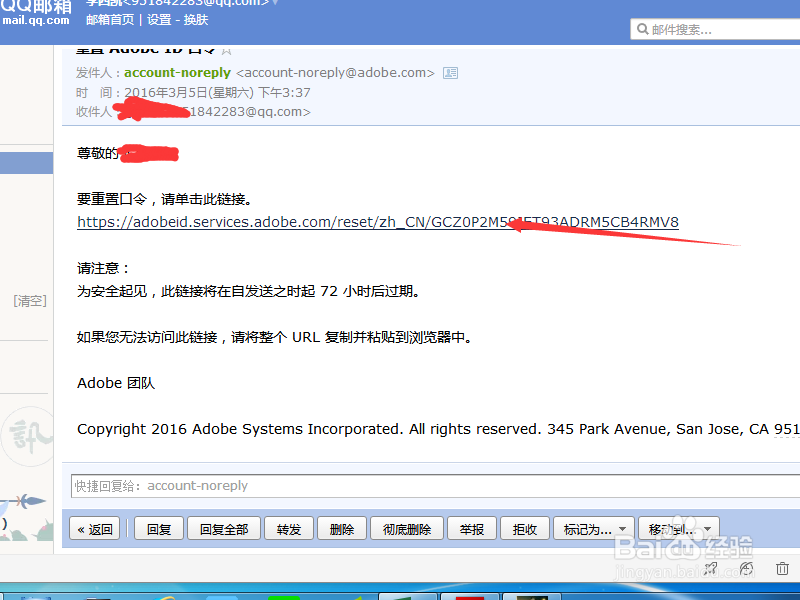
Task: Select the text 要重置口令，请单击此链接。
Action: coord(165,199)
